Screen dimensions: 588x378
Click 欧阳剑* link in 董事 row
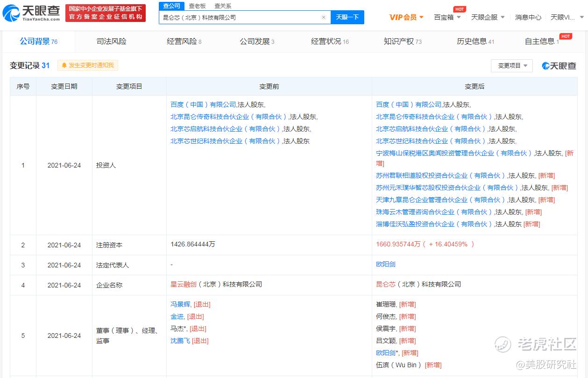[x=387, y=353]
